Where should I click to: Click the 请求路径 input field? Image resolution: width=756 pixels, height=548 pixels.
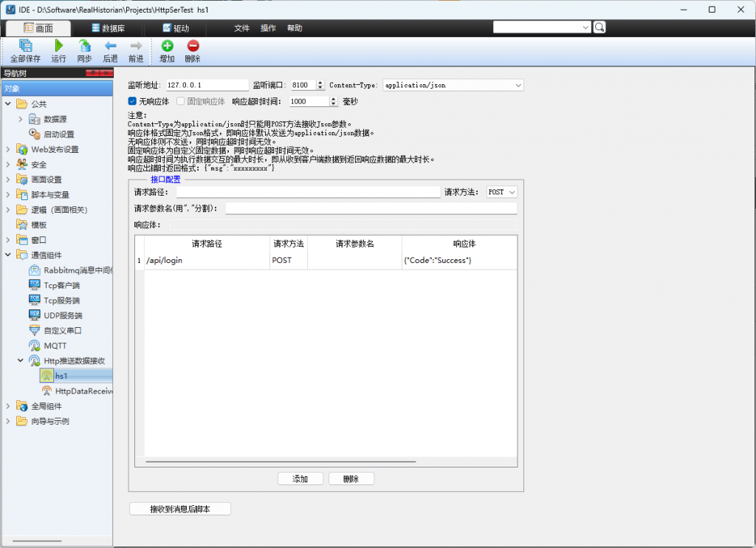pos(308,192)
